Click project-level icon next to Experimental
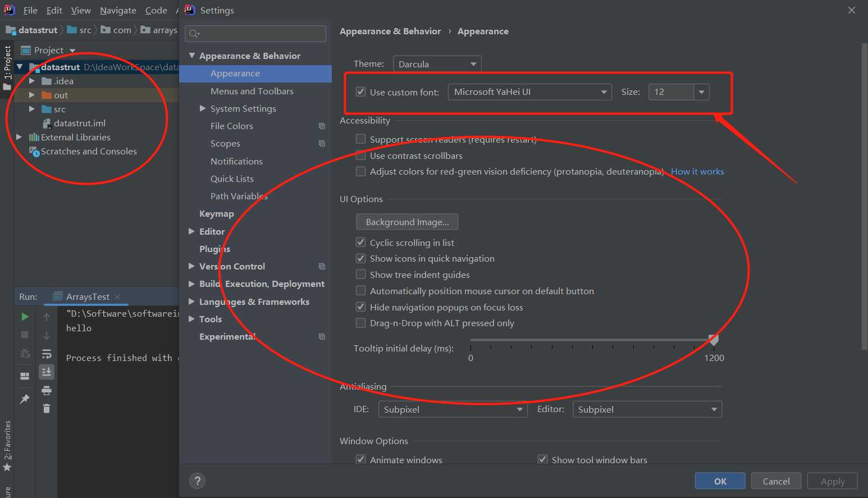Screen dimensions: 868x498 [x=322, y=337]
